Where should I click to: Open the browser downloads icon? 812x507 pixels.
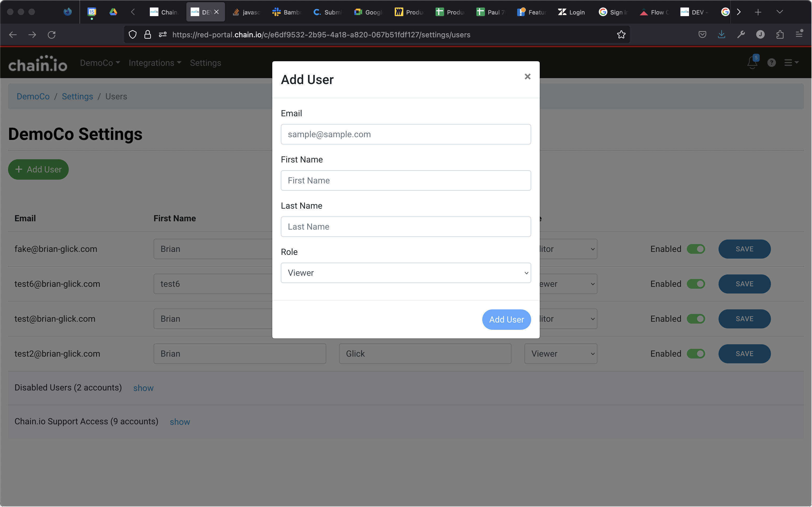[x=721, y=35]
